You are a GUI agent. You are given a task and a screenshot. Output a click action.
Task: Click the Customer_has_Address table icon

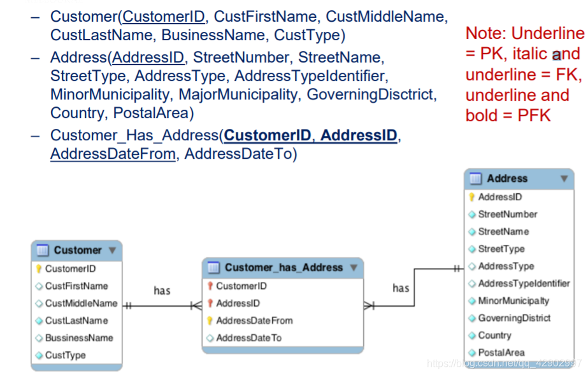coord(213,267)
